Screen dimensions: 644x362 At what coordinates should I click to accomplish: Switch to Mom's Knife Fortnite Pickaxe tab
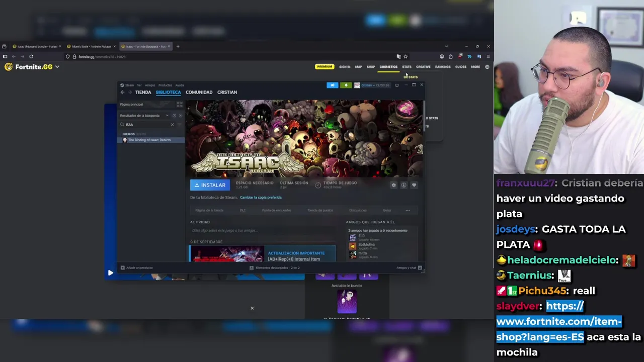(91, 46)
